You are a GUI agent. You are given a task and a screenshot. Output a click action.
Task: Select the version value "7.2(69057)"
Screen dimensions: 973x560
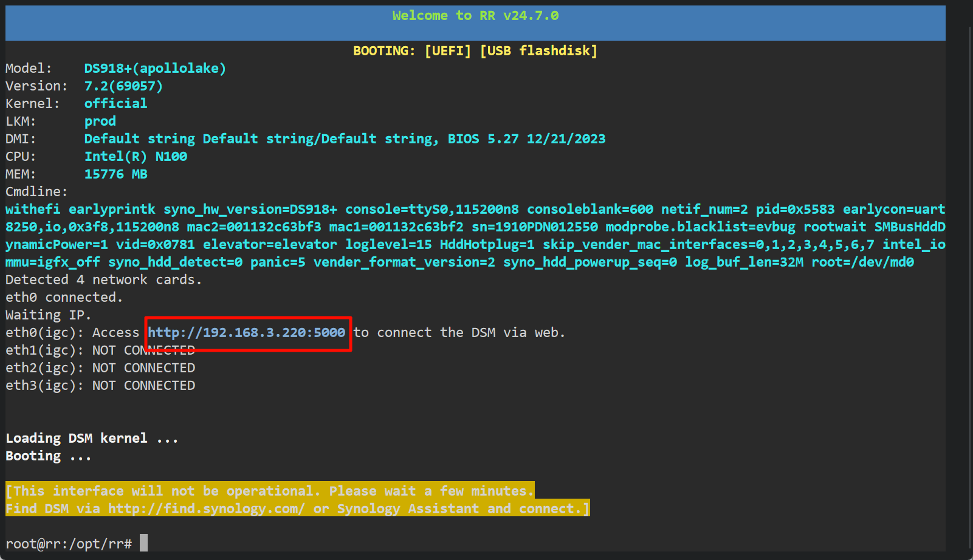coord(123,86)
